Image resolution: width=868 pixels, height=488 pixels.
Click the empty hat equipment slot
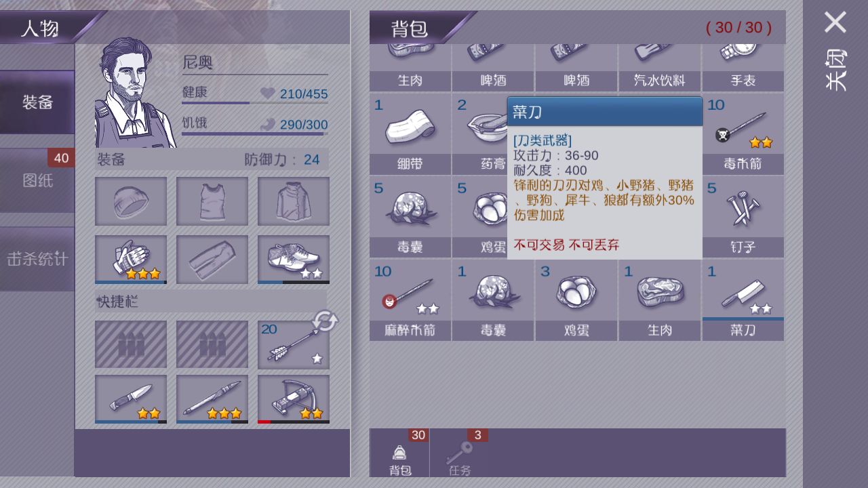[x=131, y=201]
